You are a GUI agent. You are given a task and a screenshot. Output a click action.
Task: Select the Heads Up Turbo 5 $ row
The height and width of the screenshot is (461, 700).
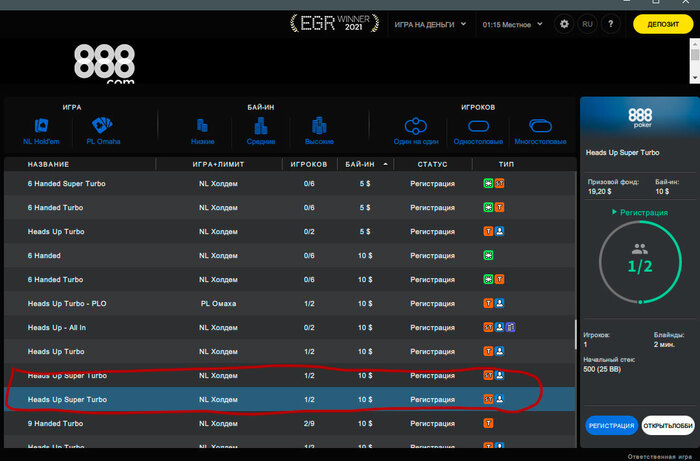[290, 232]
